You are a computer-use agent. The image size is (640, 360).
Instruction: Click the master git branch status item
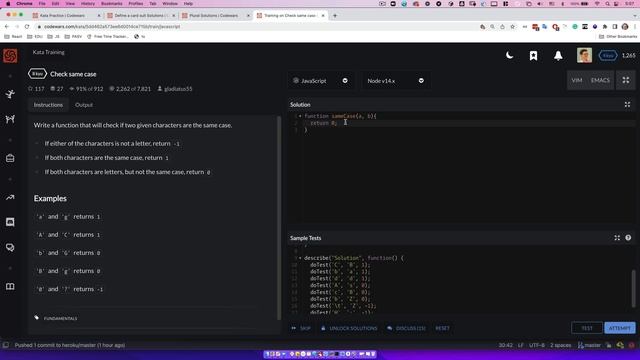[x=589, y=345]
